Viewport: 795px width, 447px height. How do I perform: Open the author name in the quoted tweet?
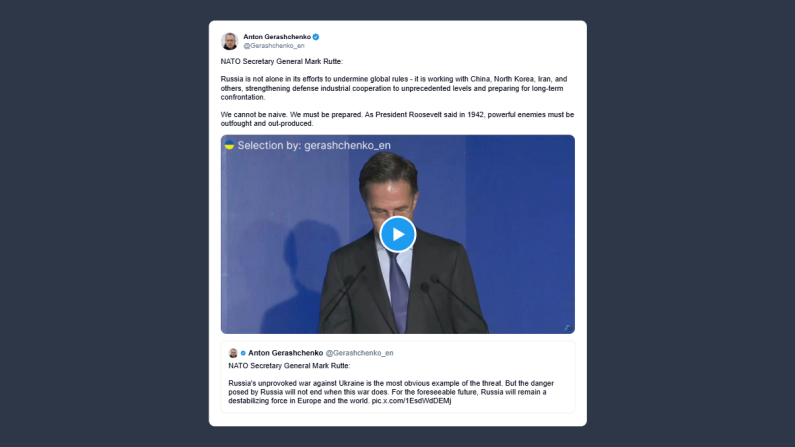285,353
